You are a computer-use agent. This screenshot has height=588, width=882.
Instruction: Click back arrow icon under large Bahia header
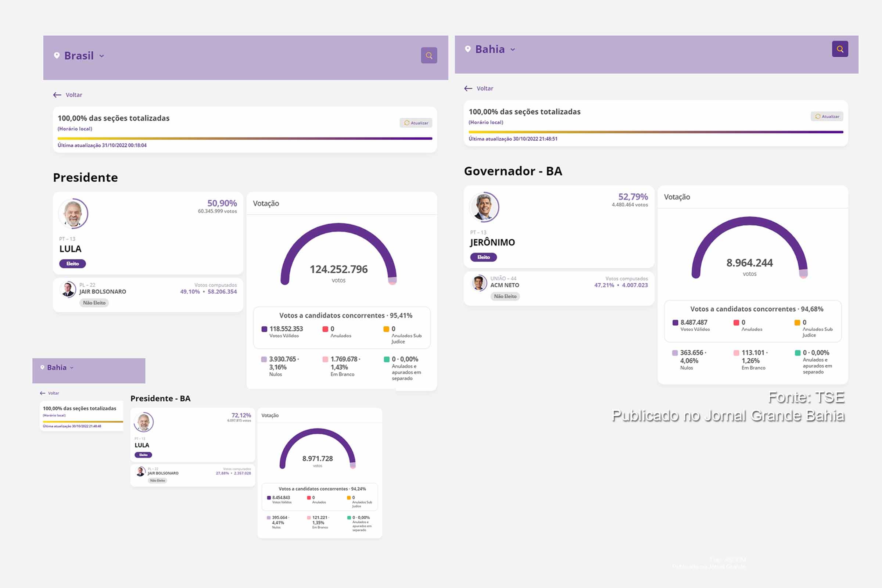468,89
